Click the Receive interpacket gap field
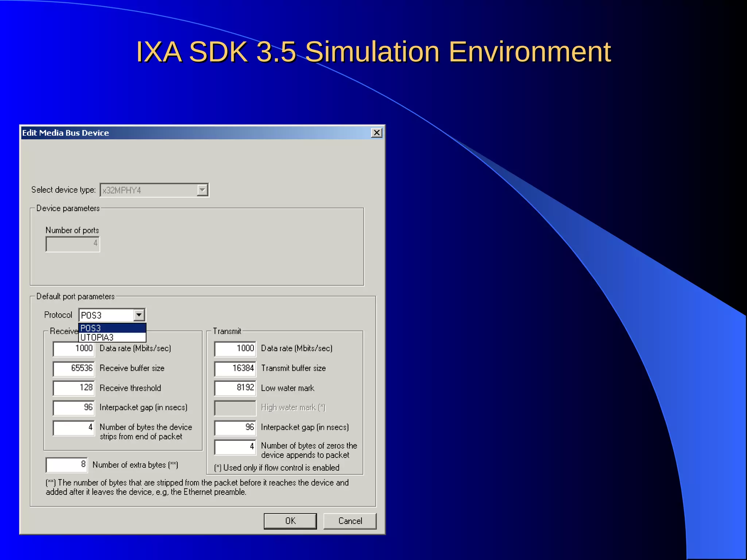This screenshot has width=747, height=560. pyautogui.click(x=74, y=408)
